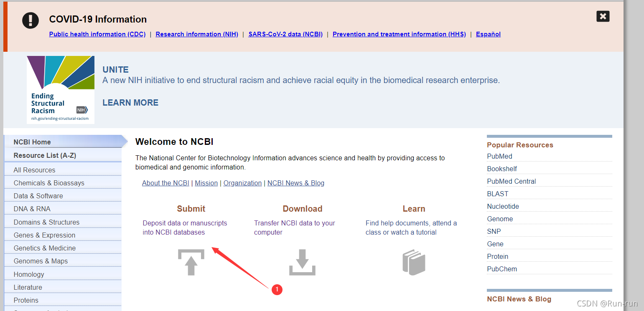The width and height of the screenshot is (644, 311).
Task: Open the Mission link
Action: click(x=206, y=183)
